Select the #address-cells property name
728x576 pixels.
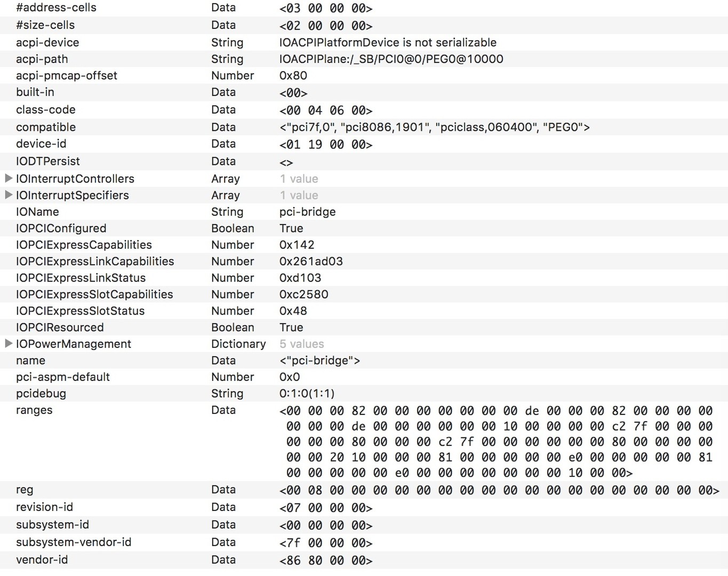click(56, 8)
